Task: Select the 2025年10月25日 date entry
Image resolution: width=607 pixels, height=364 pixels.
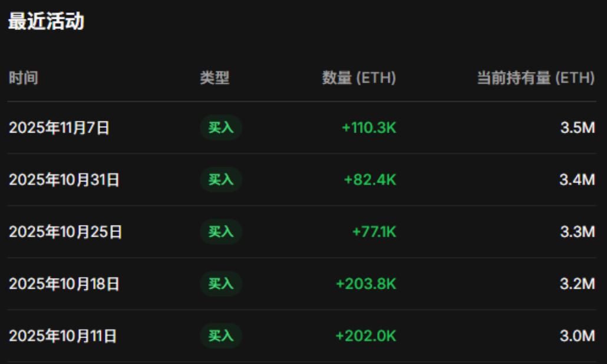Action: tap(65, 232)
